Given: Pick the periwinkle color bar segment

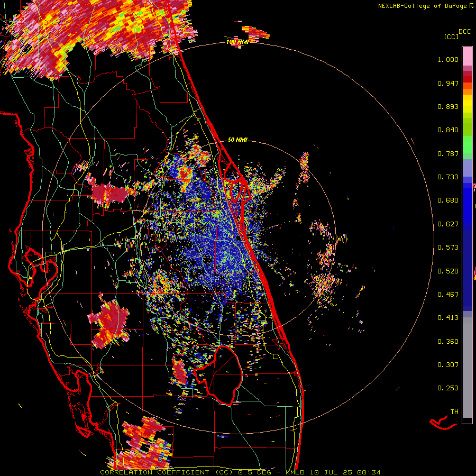Looking at the screenshot, I should click(x=467, y=168).
